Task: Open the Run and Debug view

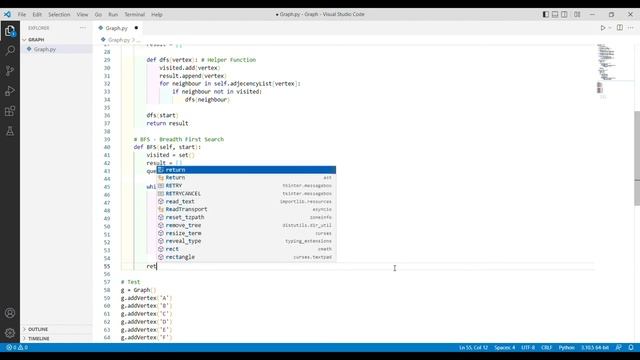Action: click(10, 91)
